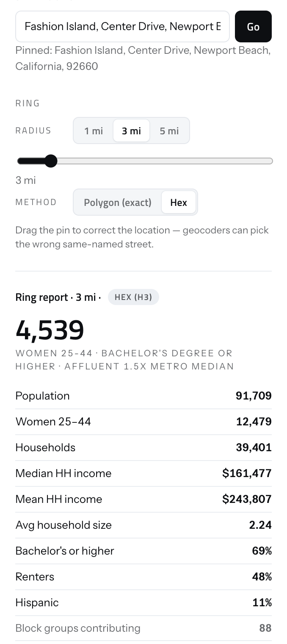287x644 pixels.
Task: Click the radius slider handle
Action: pos(51,161)
